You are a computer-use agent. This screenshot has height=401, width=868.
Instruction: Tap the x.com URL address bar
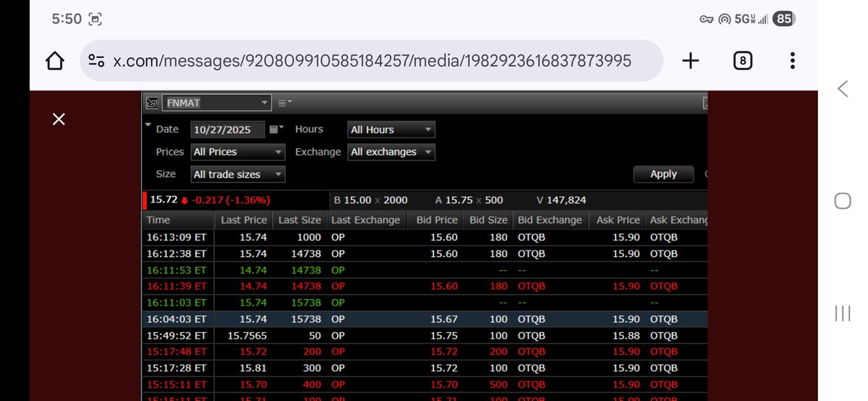(372, 61)
